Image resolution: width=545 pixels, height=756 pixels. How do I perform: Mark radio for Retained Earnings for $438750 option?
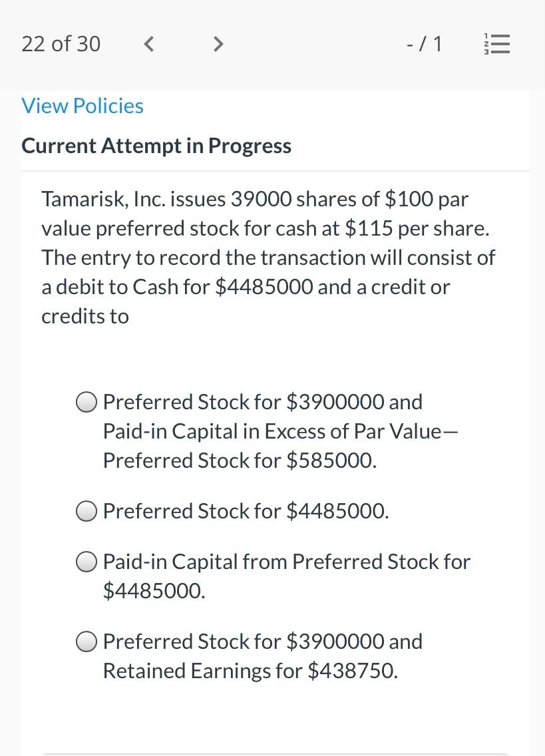87,642
